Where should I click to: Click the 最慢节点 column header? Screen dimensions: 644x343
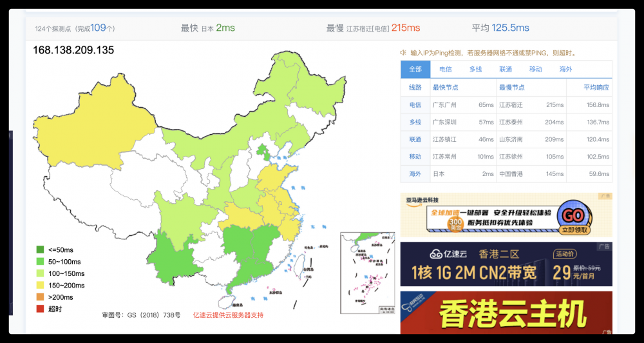pos(512,88)
